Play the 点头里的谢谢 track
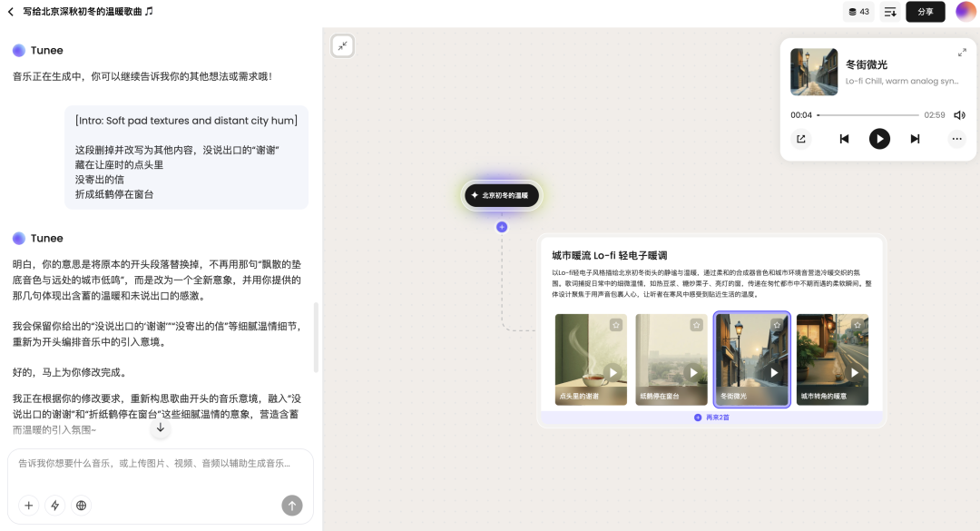This screenshot has height=531, width=980. click(613, 373)
